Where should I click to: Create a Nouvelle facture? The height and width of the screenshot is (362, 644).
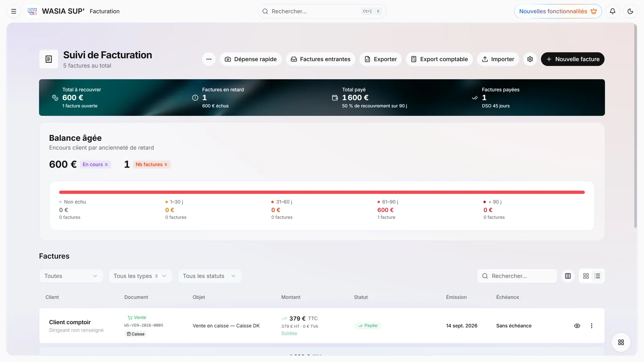pos(573,59)
